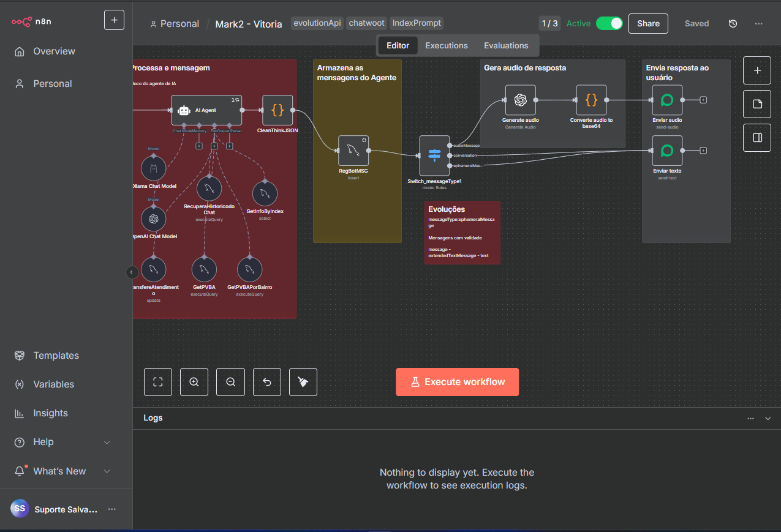Click the Generate audio OpenAI node
781x532 pixels.
coord(520,100)
